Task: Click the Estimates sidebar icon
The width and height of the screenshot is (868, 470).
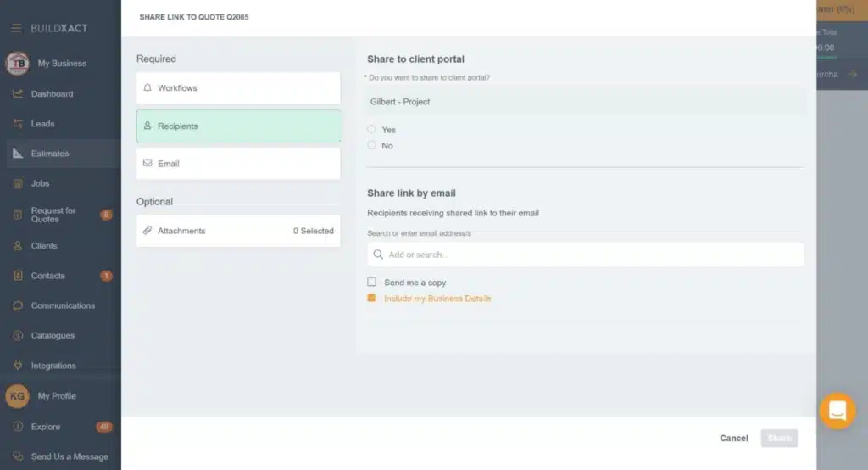Action: 18,154
